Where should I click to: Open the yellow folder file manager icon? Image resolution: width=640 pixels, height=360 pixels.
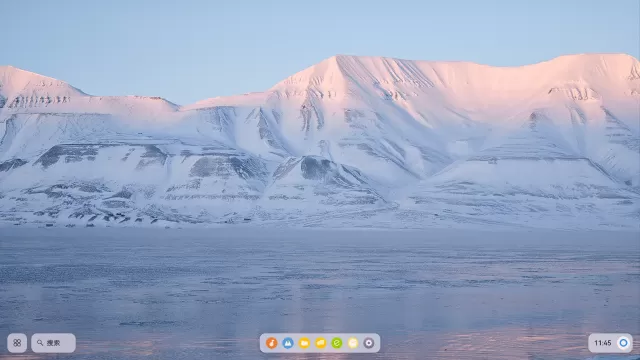click(304, 343)
